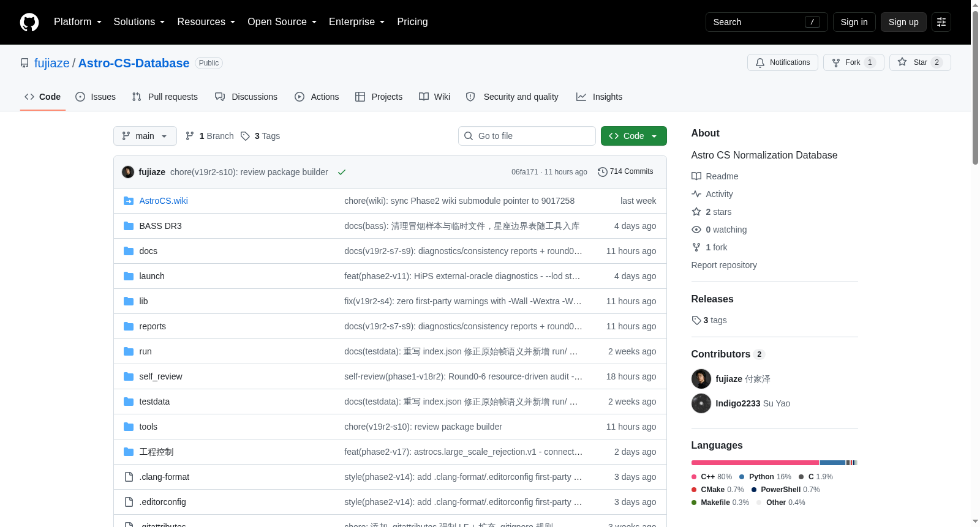Viewport: 980px width, 527px height.
Task: Open commit hash 06fa171
Action: 525,172
